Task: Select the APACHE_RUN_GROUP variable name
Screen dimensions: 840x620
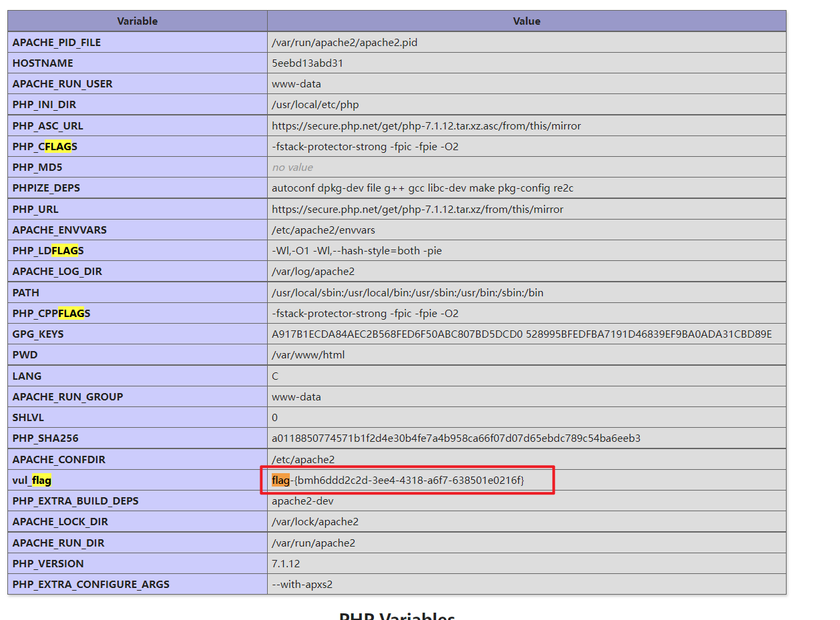Action: [67, 396]
